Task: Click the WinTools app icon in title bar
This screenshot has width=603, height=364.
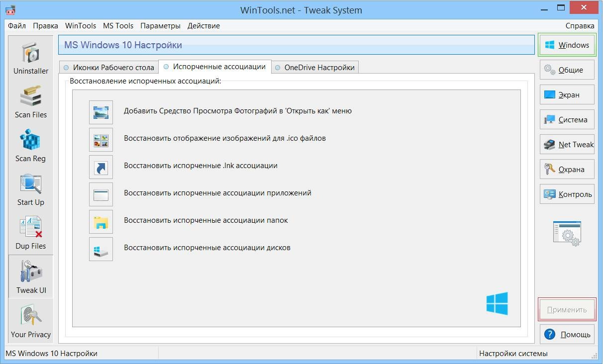Action: (x=10, y=9)
